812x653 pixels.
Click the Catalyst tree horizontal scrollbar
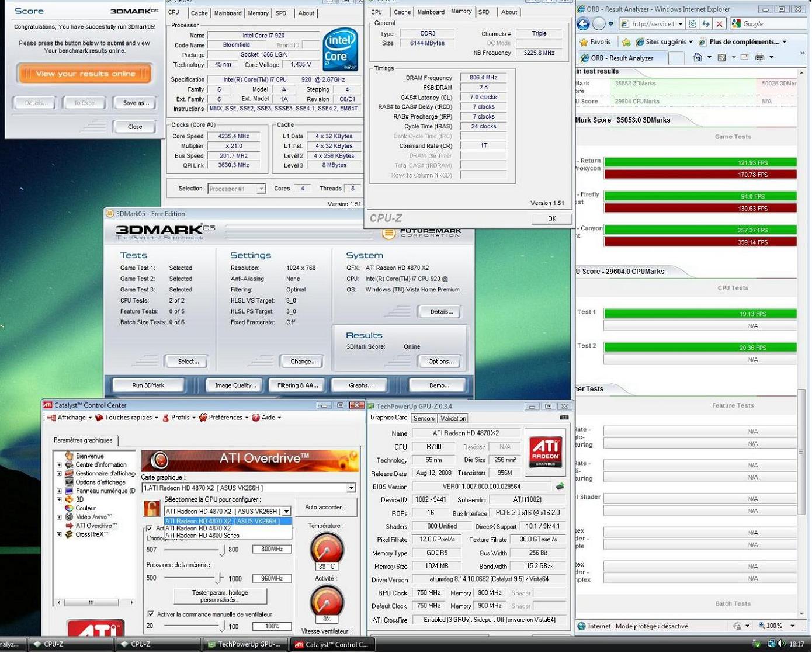pyautogui.click(x=95, y=602)
